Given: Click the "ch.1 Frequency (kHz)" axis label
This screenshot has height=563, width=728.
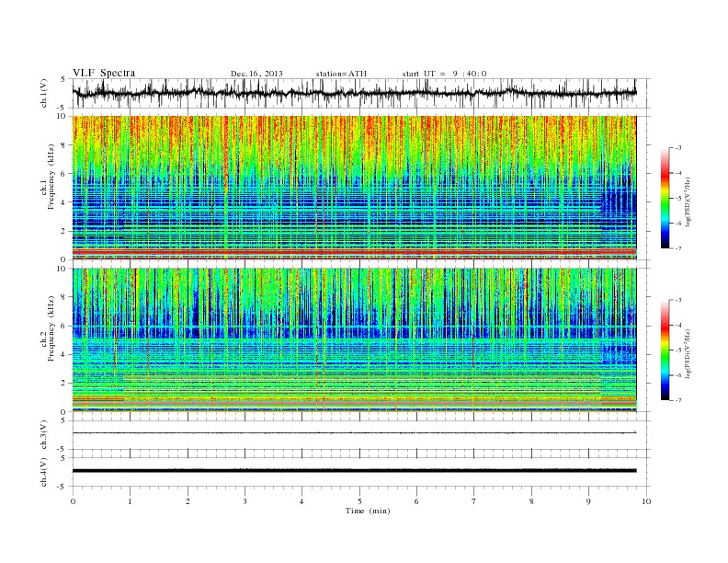Looking at the screenshot, I should 48,177.
